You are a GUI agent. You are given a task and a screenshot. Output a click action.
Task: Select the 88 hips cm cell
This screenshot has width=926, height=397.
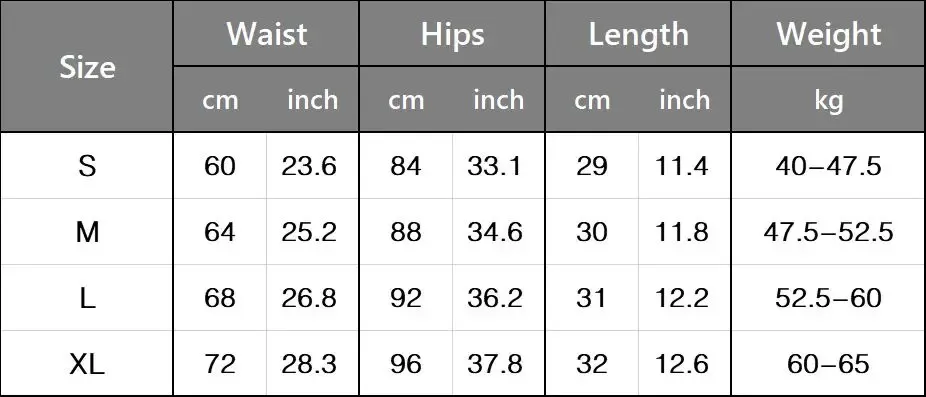coord(405,232)
